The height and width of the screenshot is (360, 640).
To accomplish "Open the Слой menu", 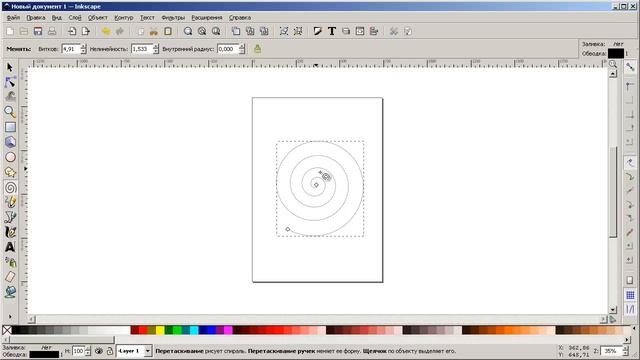I will point(75,18).
